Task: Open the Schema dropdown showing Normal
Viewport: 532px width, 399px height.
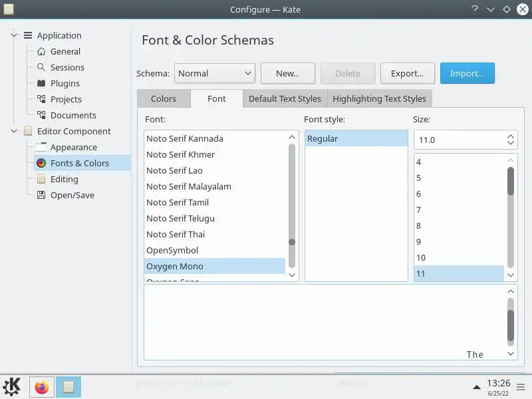Action: point(215,73)
